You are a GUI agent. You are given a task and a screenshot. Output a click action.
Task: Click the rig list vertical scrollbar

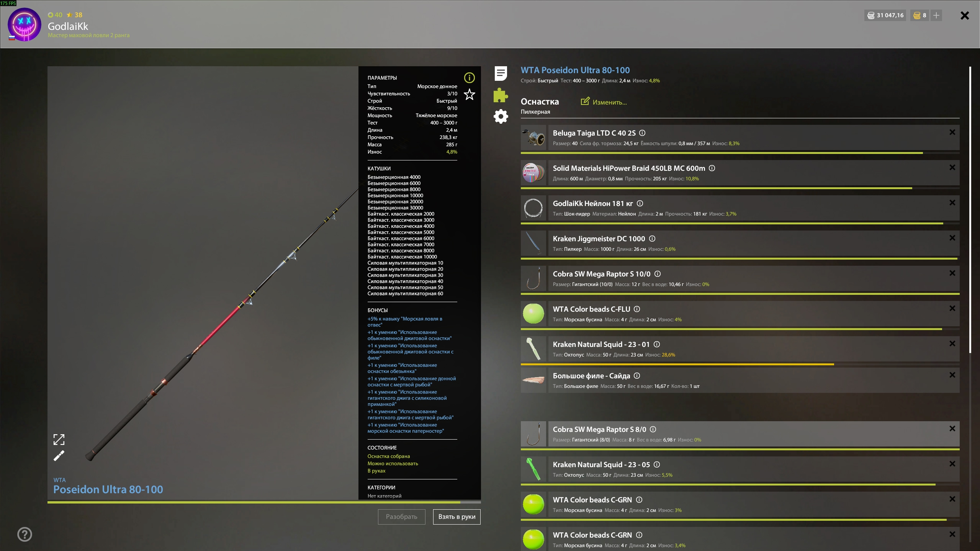point(970,210)
